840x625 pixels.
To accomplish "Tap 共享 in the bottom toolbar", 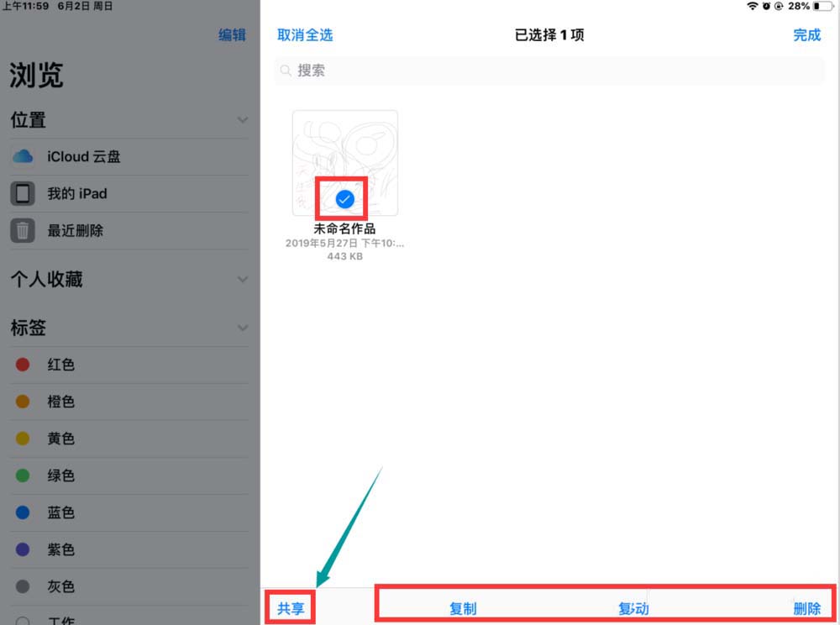I will tap(291, 608).
